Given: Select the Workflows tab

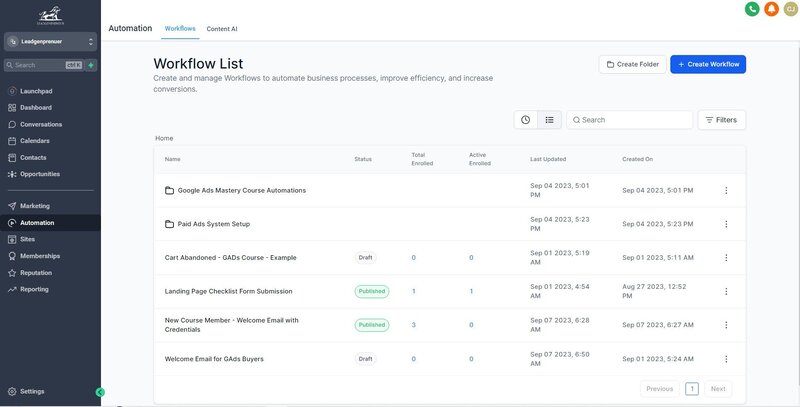Looking at the screenshot, I should coord(180,29).
